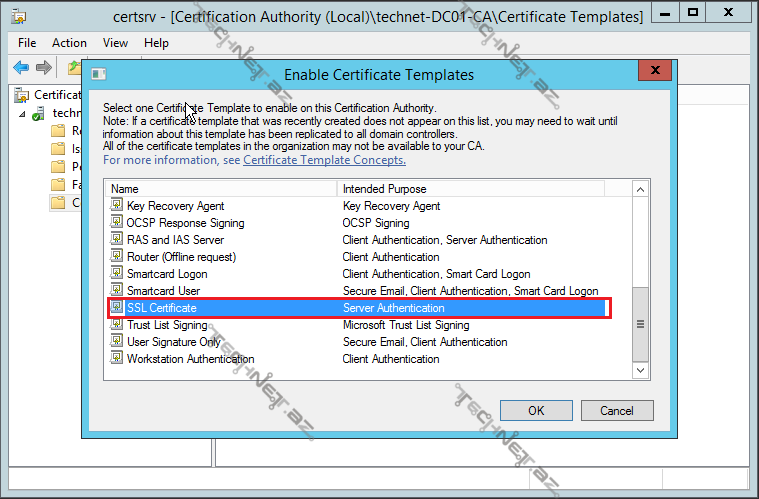Viewport: 759px width, 499px height.
Task: Open Certificate Template Concepts link
Action: click(324, 160)
